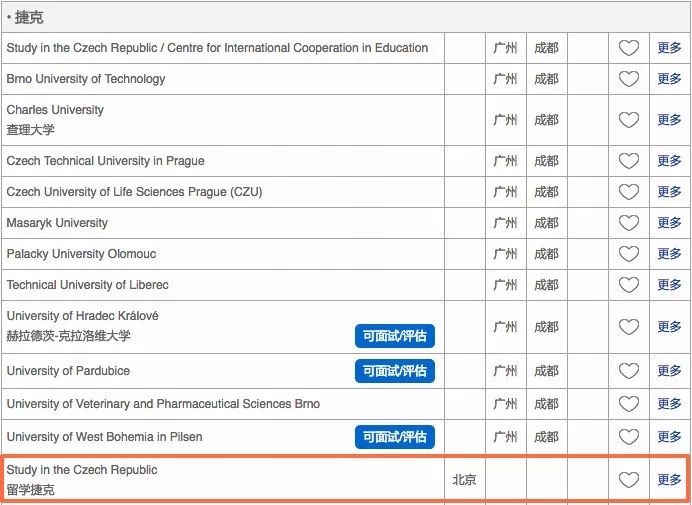Image resolution: width=692 pixels, height=505 pixels.
Task: Open 更多 for University of Pardubice
Action: [x=669, y=371]
